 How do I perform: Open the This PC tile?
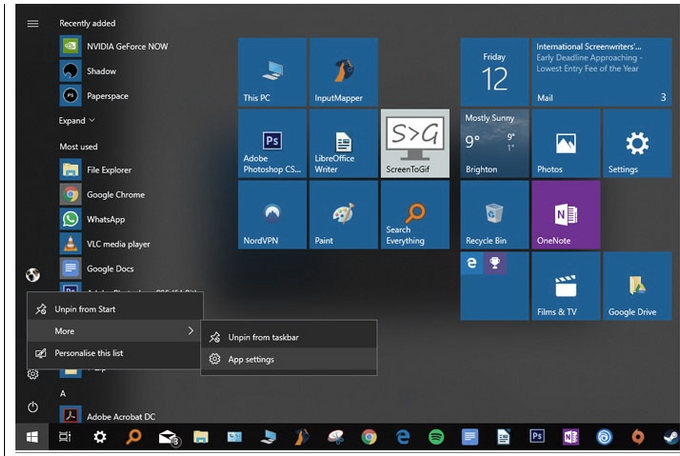[272, 72]
